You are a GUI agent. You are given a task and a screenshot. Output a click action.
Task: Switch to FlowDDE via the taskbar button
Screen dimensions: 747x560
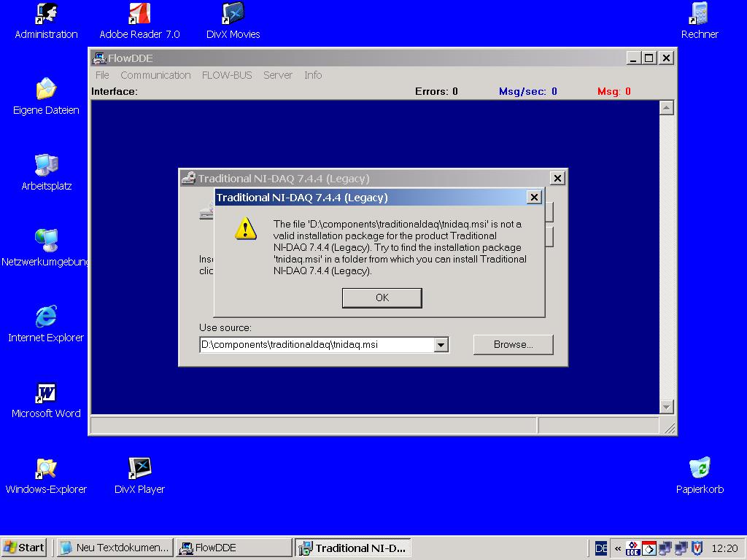pos(233,548)
